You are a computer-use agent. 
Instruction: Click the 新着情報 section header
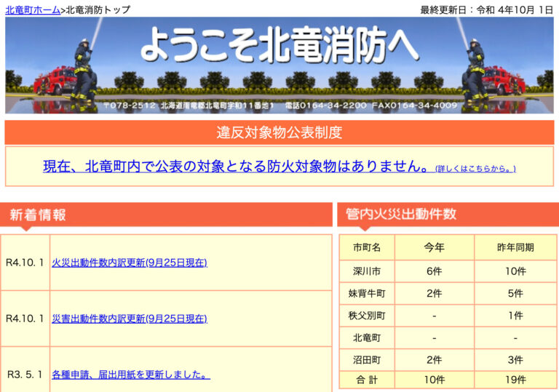[38, 215]
